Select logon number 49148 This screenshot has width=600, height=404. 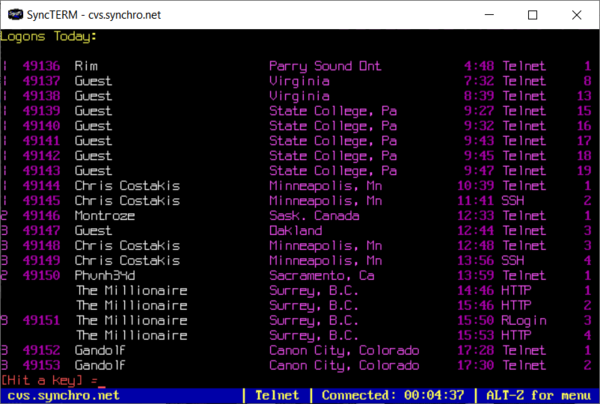(x=41, y=245)
